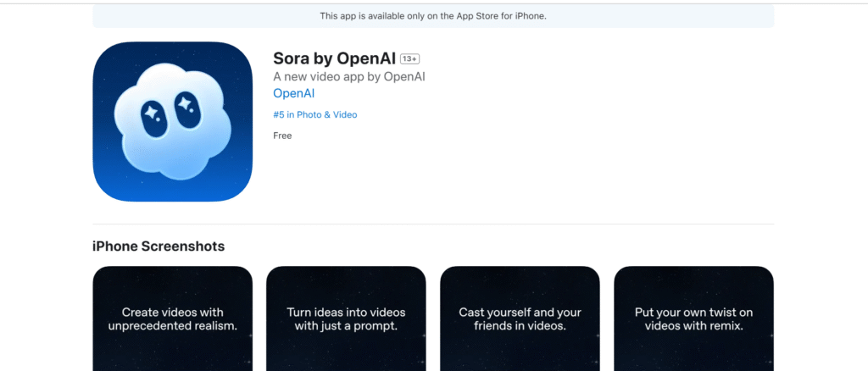The height and width of the screenshot is (371, 868).
Task: Click the cloud mascot's right sparkle eye
Action: [x=184, y=105]
